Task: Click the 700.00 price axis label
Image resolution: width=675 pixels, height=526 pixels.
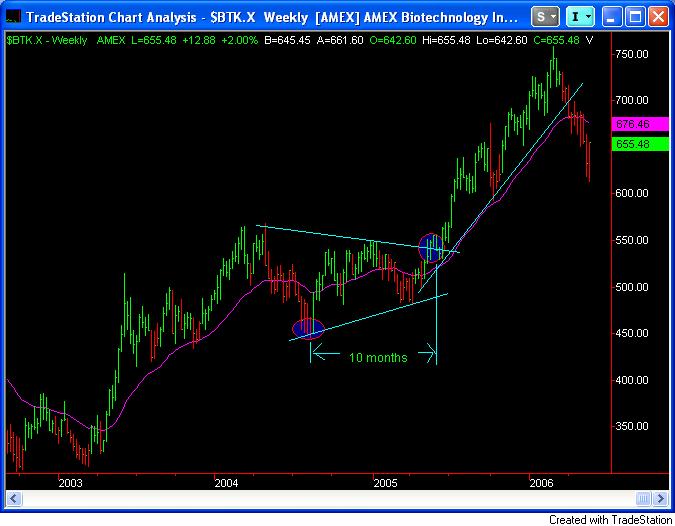Action: click(x=632, y=100)
